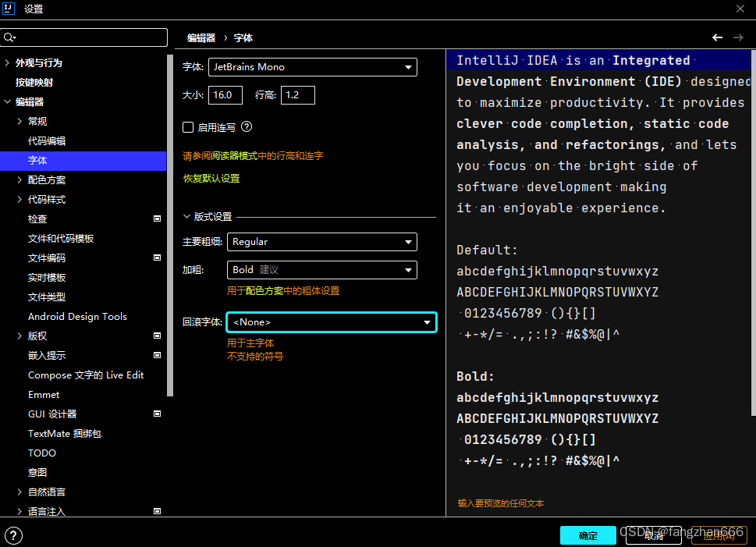Screen dimensions: 756x547
Task: Expand the 外观与行为 tree node
Action: 7,62
